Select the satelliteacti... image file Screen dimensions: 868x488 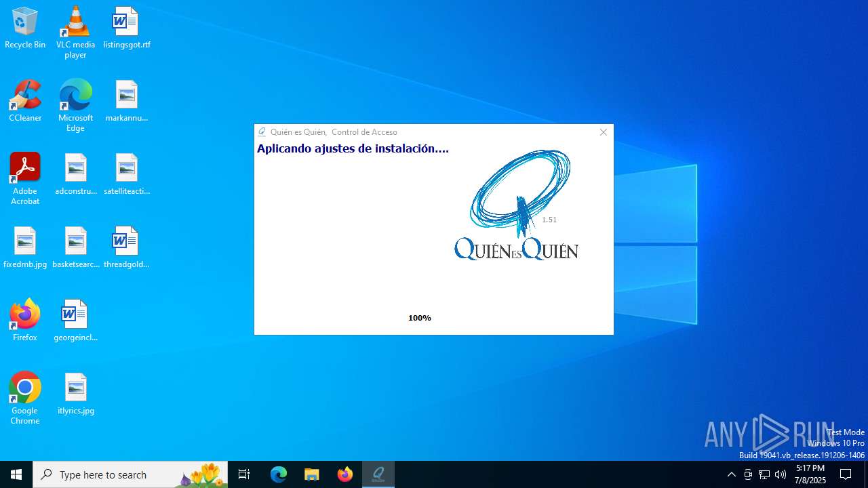pyautogui.click(x=126, y=175)
